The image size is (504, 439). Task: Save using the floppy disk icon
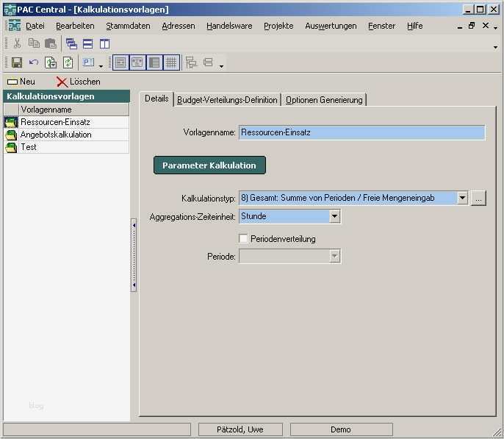click(x=17, y=63)
